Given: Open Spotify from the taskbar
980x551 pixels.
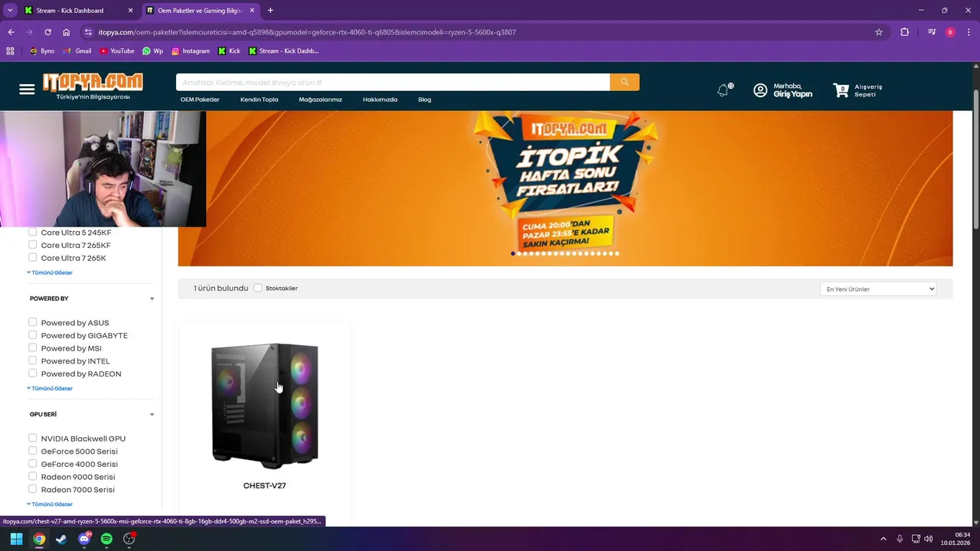Looking at the screenshot, I should [106, 539].
